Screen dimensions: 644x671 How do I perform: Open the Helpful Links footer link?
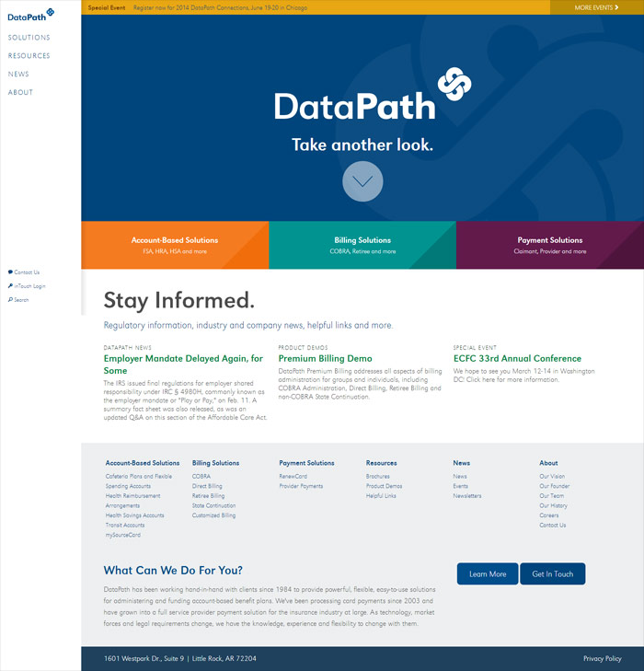coord(381,496)
